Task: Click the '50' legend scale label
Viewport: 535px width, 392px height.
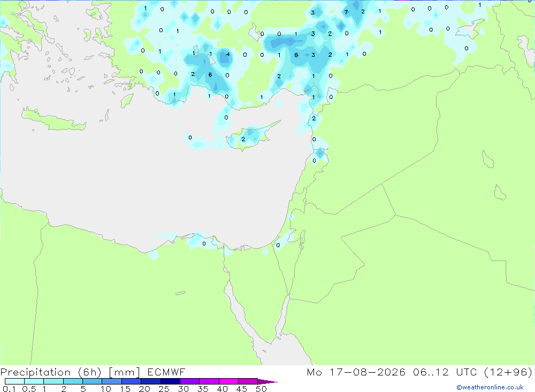Action: click(261, 389)
